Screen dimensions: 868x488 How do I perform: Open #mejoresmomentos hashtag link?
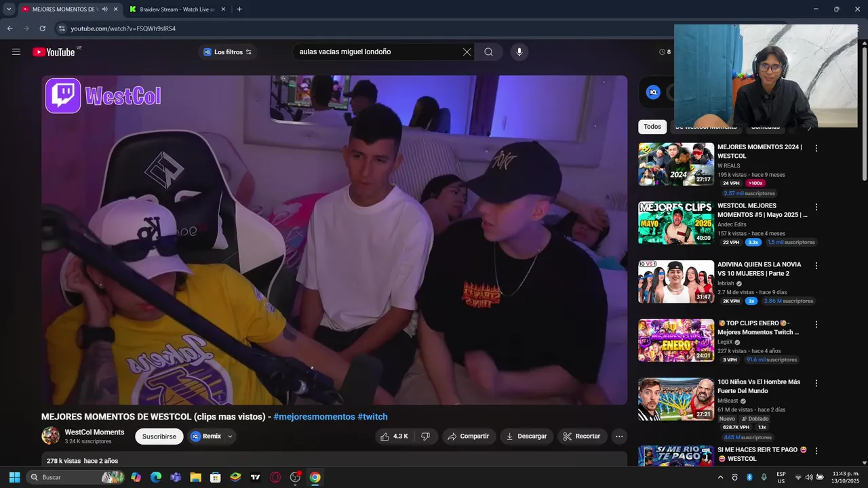[x=314, y=417]
